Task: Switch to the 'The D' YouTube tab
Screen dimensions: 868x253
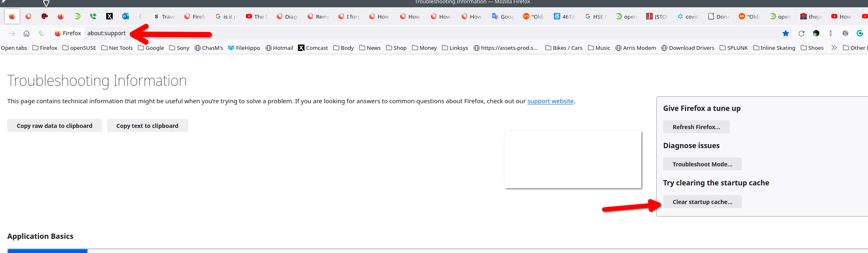Action: pyautogui.click(x=257, y=17)
